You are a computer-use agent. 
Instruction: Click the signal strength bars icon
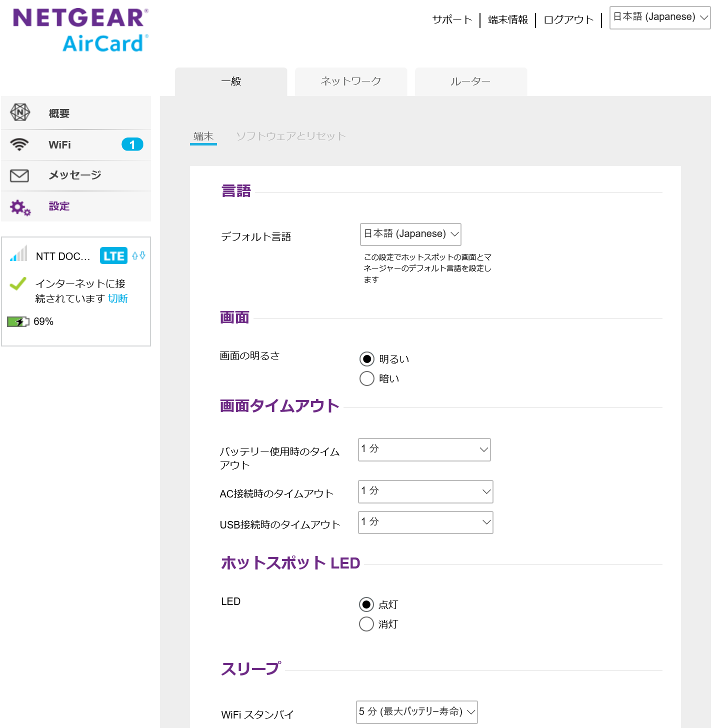point(19,254)
